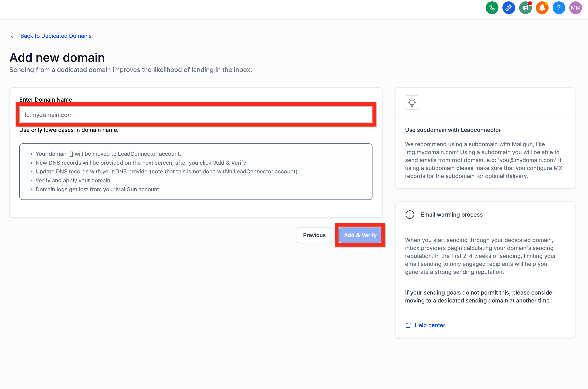Image resolution: width=588 pixels, height=389 pixels.
Task: Click the back arrow beside Back to Dedicated Domains
Action: point(12,36)
